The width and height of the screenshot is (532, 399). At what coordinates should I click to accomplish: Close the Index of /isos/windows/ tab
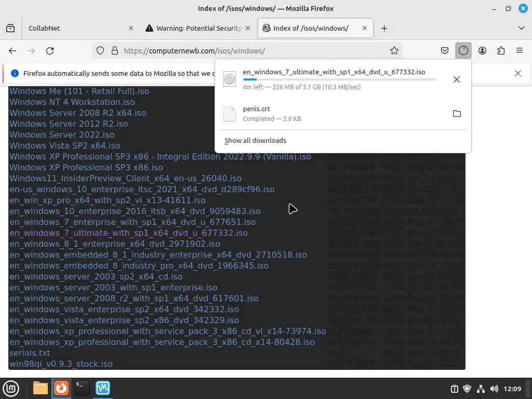[365, 28]
